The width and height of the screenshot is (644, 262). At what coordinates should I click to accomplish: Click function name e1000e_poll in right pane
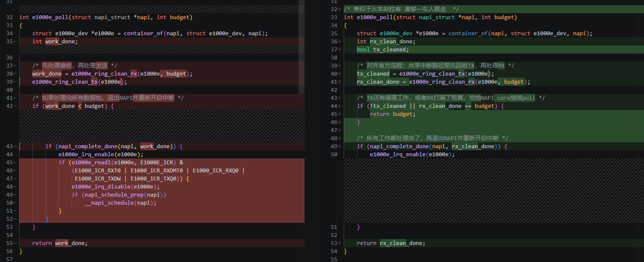(375, 17)
